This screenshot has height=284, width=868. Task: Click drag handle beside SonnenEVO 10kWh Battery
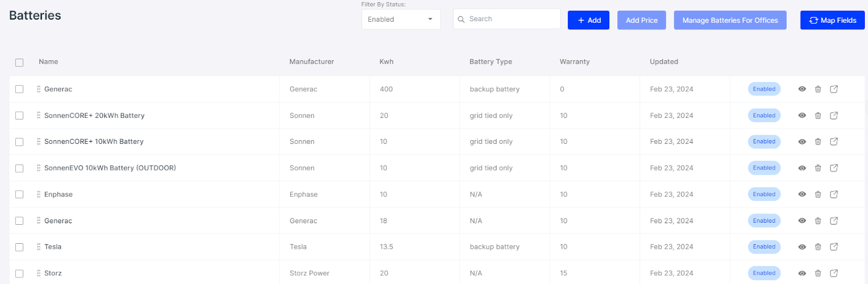pos(39,168)
